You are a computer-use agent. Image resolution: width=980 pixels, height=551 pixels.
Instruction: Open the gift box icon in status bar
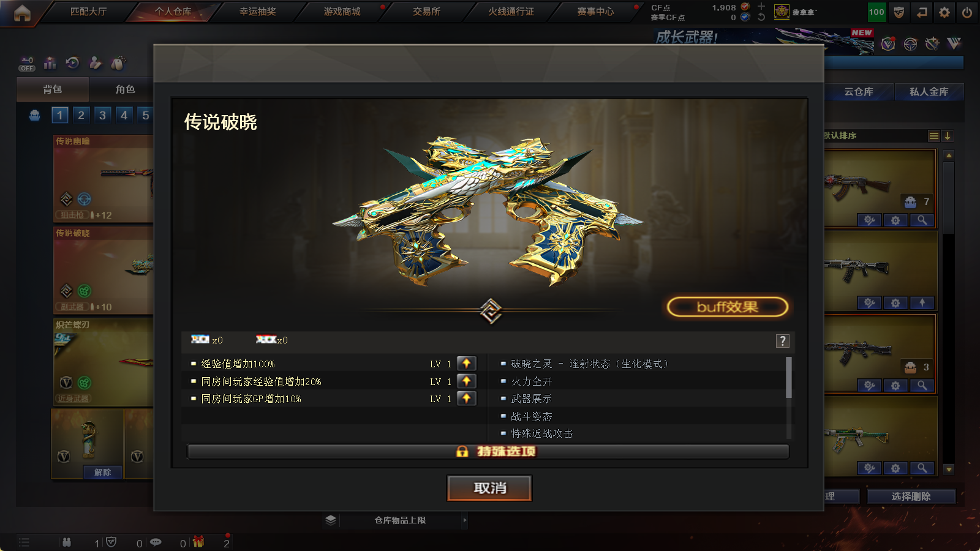pyautogui.click(x=198, y=542)
